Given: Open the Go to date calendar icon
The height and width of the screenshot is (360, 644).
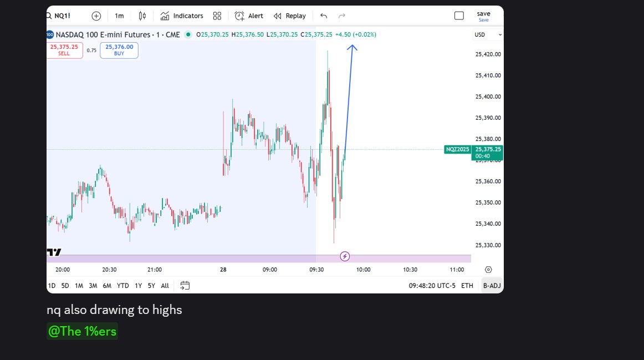Looking at the screenshot, I should [x=185, y=286].
